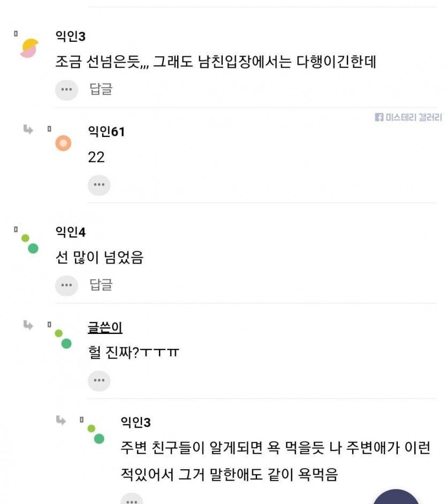The image size is (447, 504).
Task: Click 익인61's orange profile avatar
Action: pos(63,144)
